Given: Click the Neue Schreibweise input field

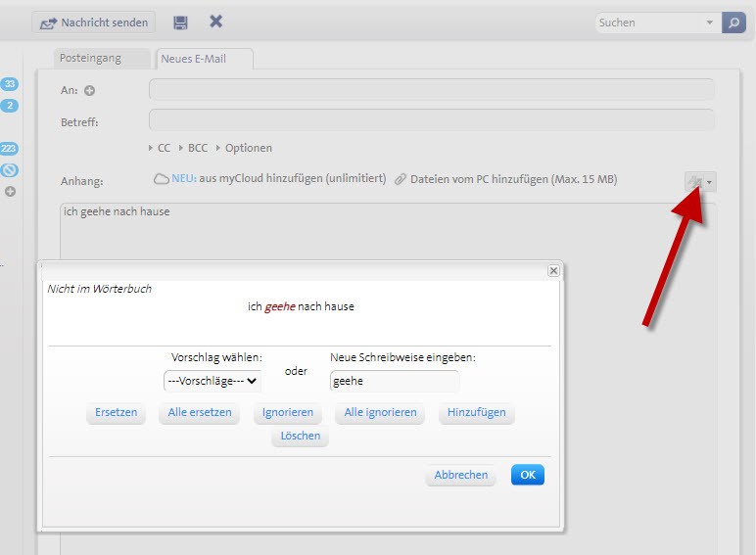Looking at the screenshot, I should [x=394, y=381].
